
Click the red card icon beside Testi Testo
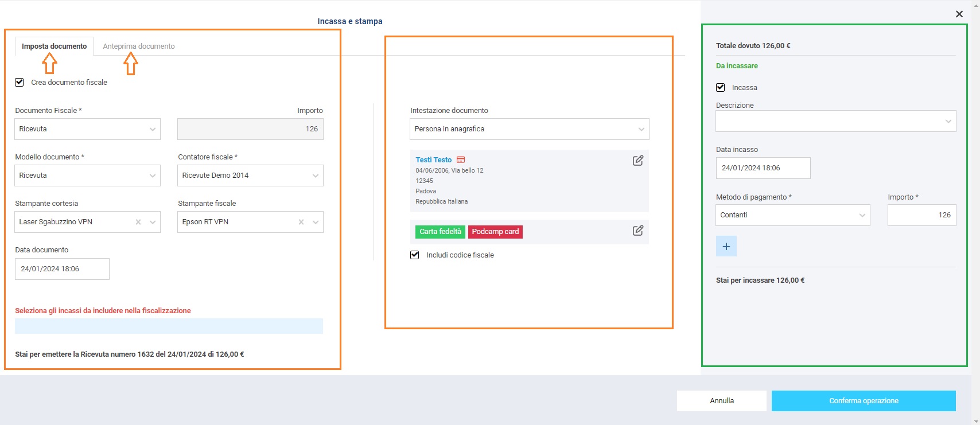pos(461,160)
